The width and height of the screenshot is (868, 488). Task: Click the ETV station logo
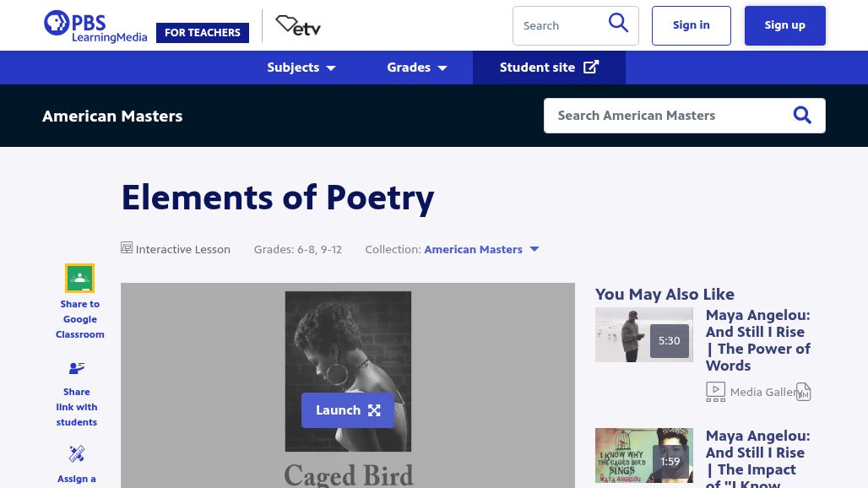pos(298,25)
